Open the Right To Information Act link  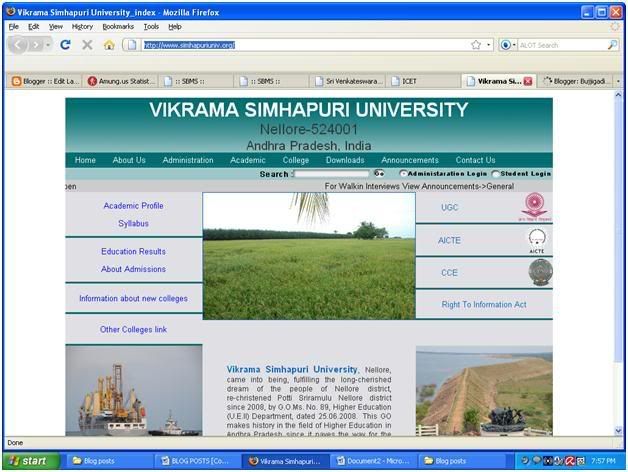pyautogui.click(x=484, y=305)
